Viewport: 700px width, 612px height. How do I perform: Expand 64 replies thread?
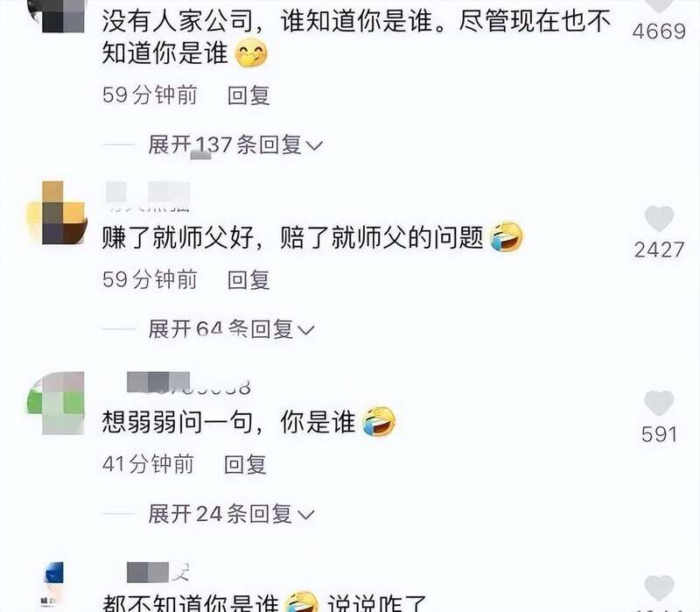pyautogui.click(x=231, y=329)
